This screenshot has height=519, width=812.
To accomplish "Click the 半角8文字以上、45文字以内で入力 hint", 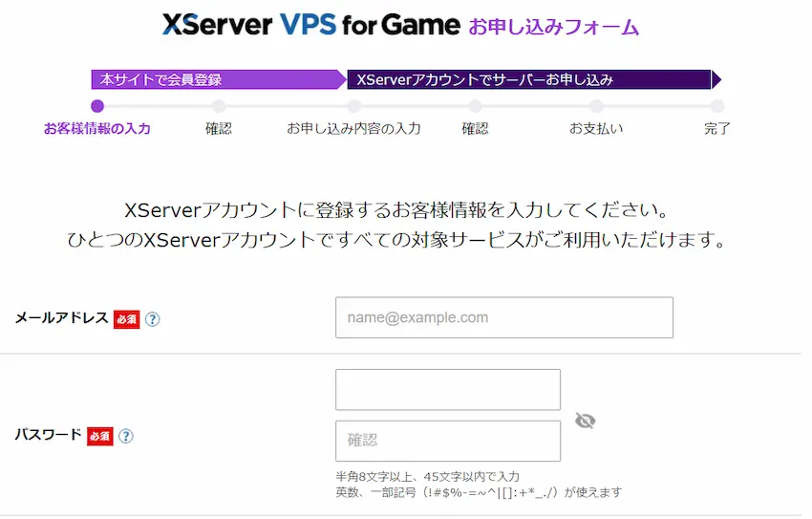I will pyautogui.click(x=427, y=477).
